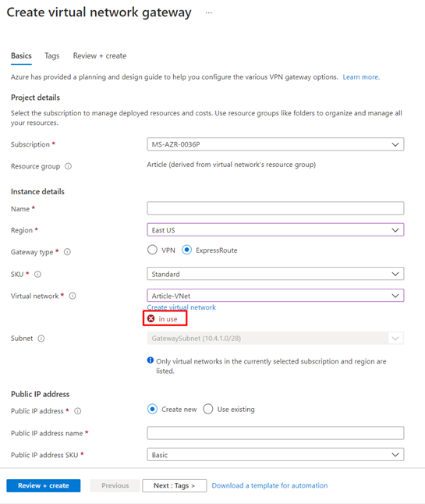Open the Public IP address SKU dropdown

[275, 455]
